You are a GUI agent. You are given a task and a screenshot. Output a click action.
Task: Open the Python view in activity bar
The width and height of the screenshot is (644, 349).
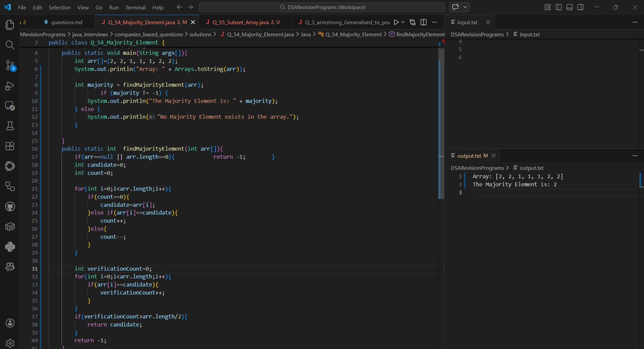click(10, 247)
